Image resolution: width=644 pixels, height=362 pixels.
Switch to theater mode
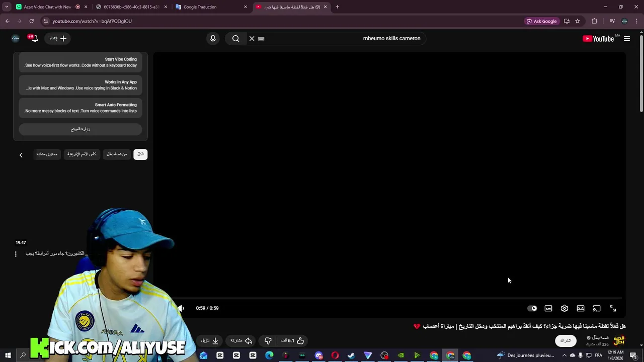[x=581, y=308]
